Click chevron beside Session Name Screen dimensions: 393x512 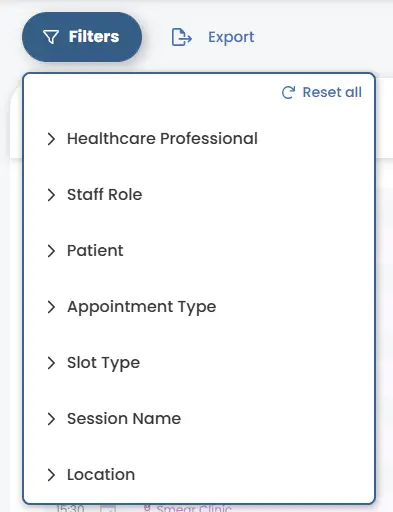click(51, 419)
